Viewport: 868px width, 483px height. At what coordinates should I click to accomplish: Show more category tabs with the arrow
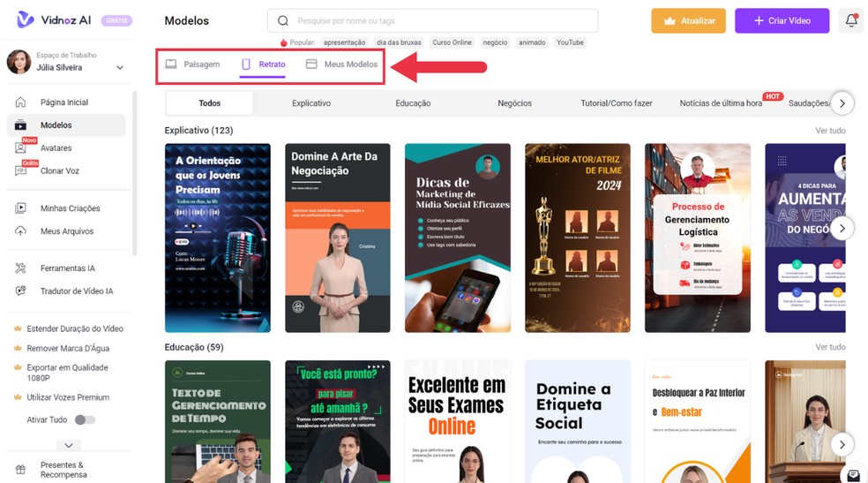click(842, 103)
